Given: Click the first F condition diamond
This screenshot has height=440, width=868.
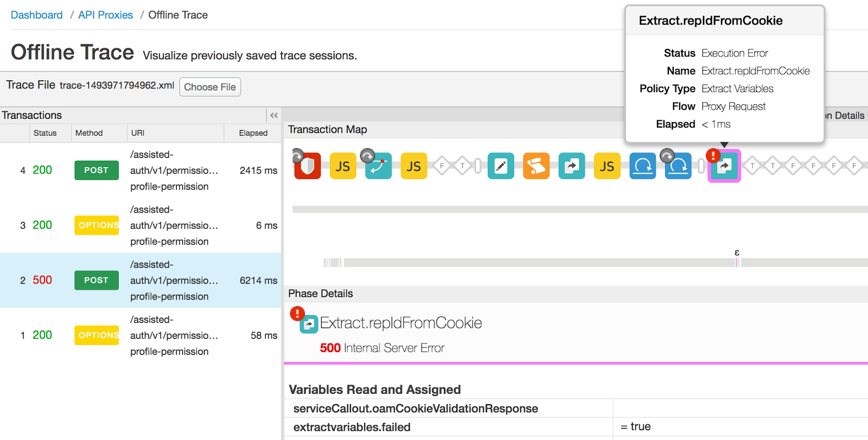Looking at the screenshot, I should (442, 166).
